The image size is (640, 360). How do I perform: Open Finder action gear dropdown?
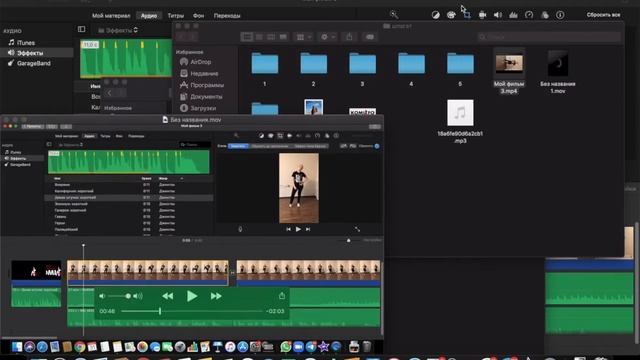pyautogui.click(x=327, y=37)
